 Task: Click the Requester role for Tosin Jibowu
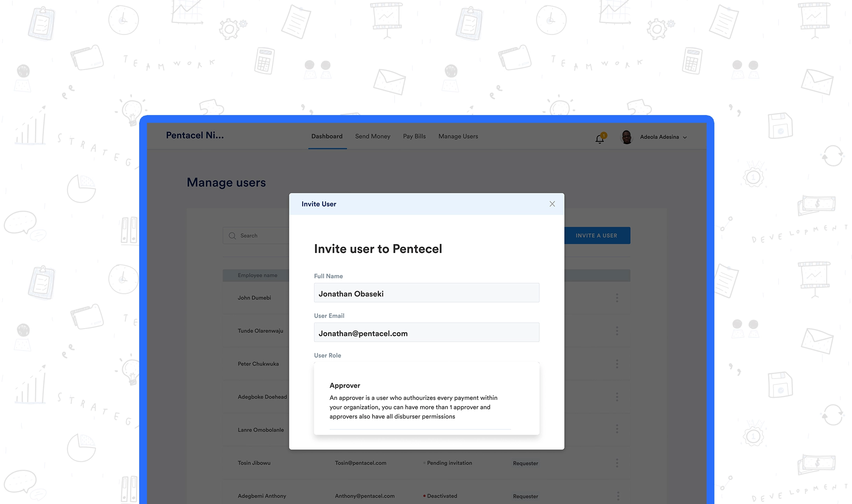pos(526,463)
